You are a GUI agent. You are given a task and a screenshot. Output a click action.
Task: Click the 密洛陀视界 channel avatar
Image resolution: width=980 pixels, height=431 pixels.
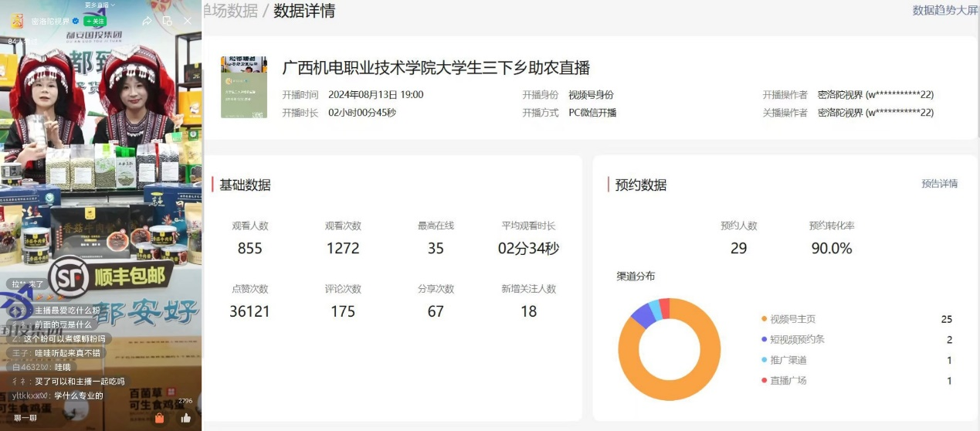click(x=16, y=21)
